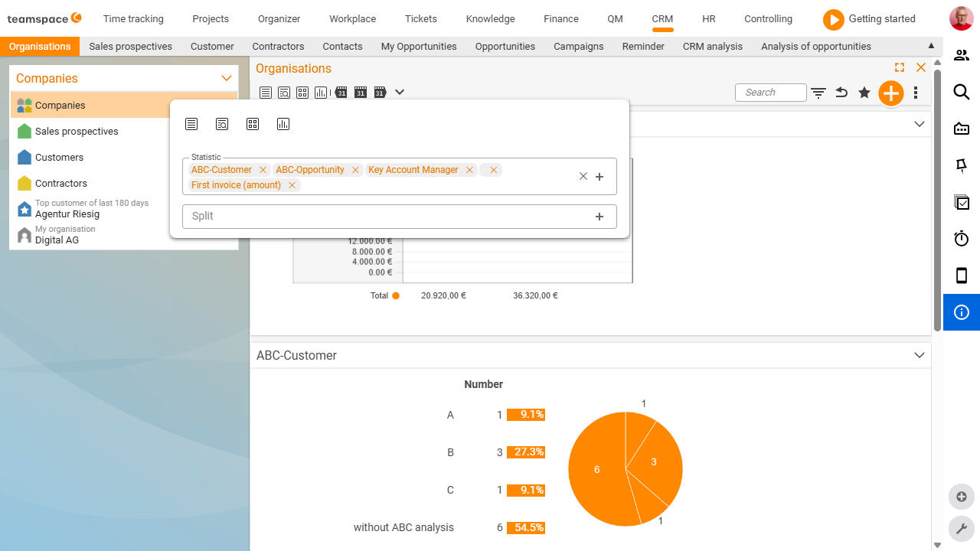Add a statistic with plus icon
The height and width of the screenshot is (551, 980).
(x=599, y=176)
